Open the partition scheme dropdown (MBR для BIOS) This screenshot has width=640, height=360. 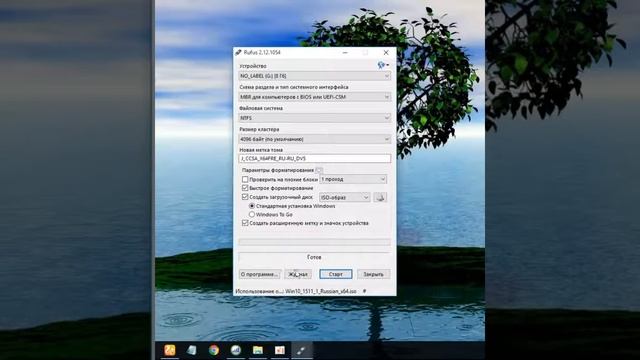[x=315, y=97]
